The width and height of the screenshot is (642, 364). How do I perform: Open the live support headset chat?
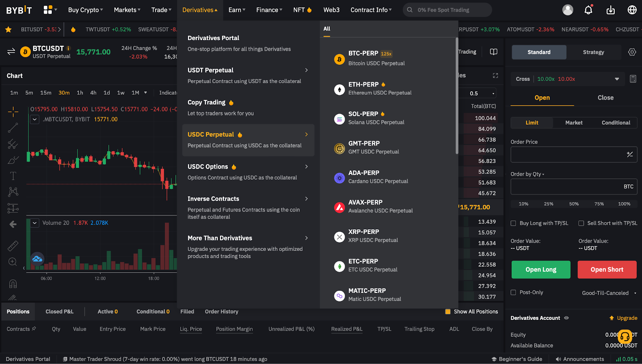(625, 337)
